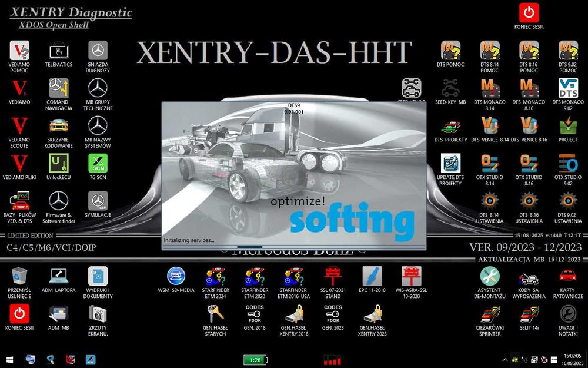Open UPDATE DTS PROJEKTY icon
Screen dimensions: 588x368
pos(450,163)
